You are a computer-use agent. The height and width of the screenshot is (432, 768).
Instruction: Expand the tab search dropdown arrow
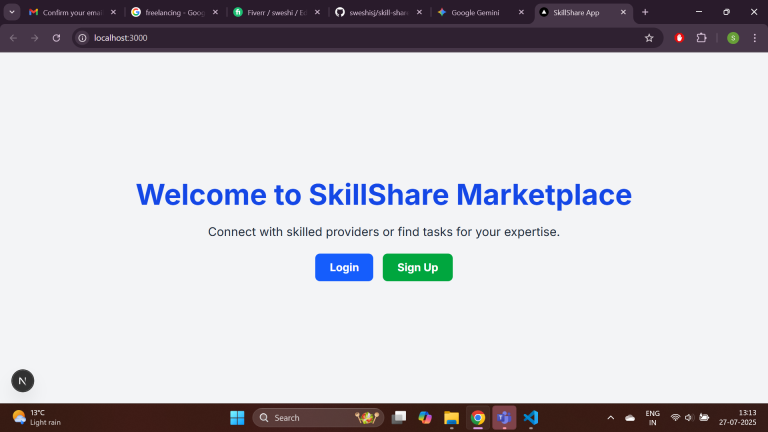pyautogui.click(x=12, y=12)
